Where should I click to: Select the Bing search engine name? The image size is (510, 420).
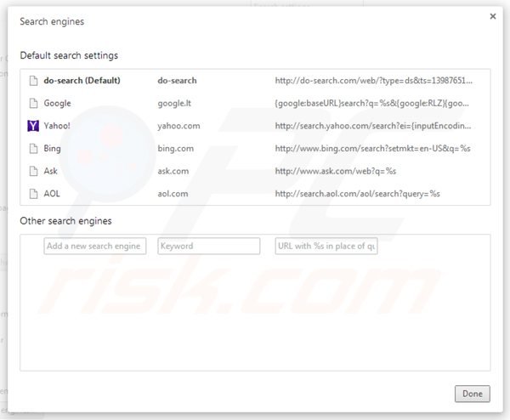click(52, 149)
